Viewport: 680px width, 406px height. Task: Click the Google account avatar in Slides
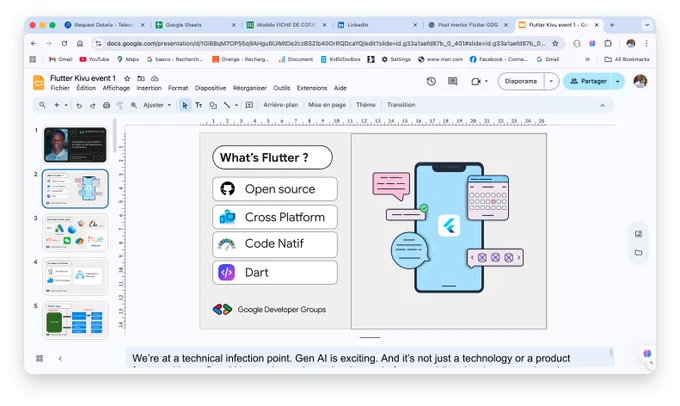tap(640, 81)
